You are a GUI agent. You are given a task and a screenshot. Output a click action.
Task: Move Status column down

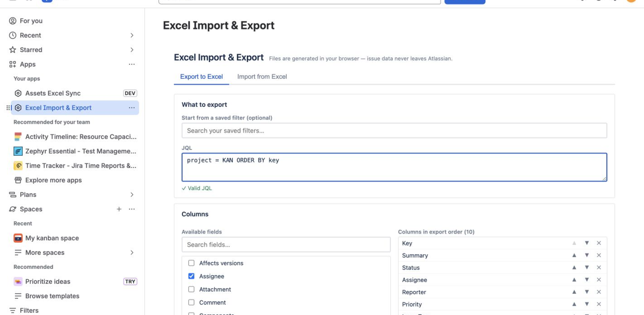(x=587, y=267)
